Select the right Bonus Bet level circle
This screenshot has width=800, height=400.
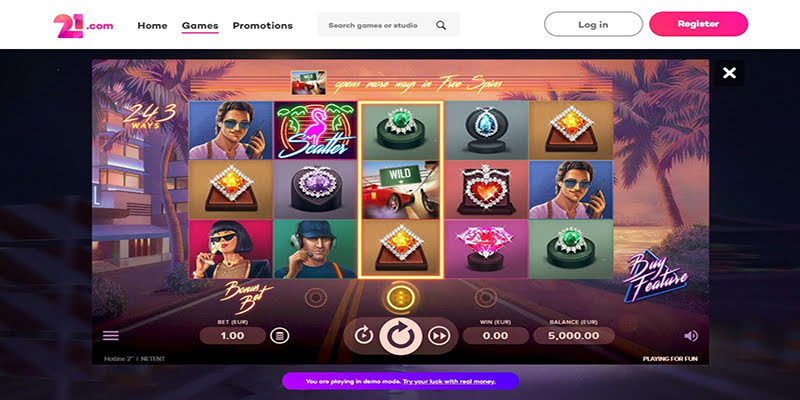pos(486,297)
